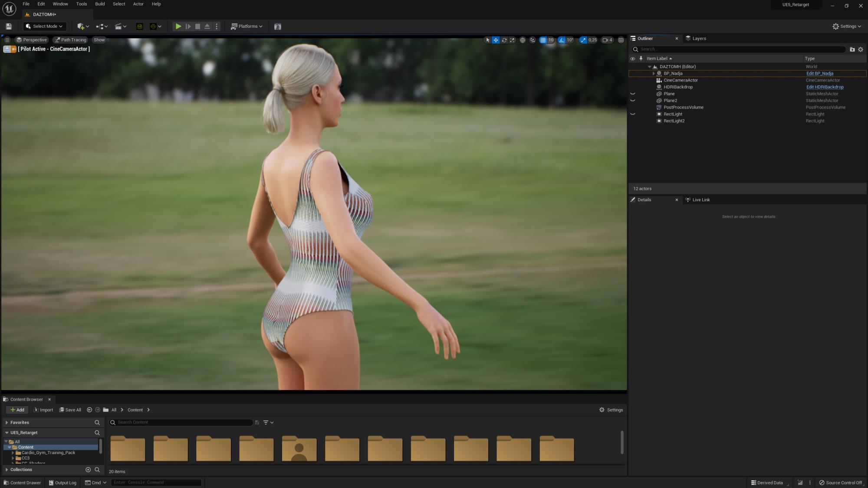This screenshot has height=488, width=868.
Task: Toggle visibility of the Plane actor
Action: [x=632, y=94]
